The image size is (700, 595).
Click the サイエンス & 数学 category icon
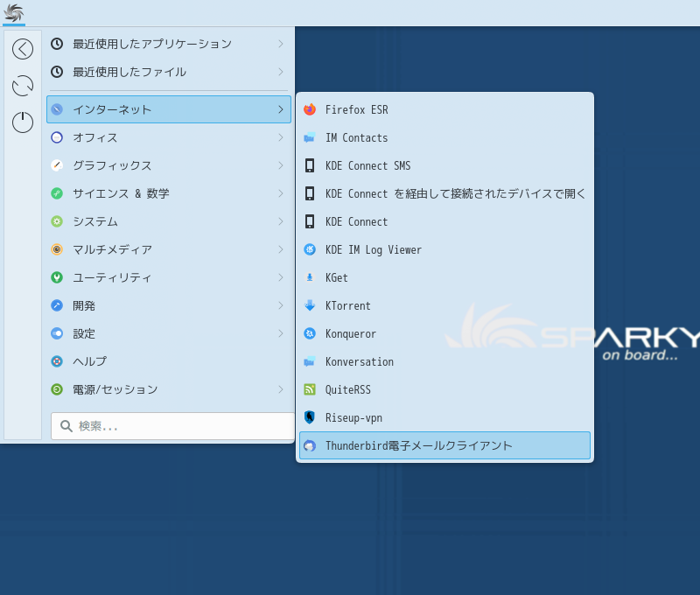tap(57, 193)
